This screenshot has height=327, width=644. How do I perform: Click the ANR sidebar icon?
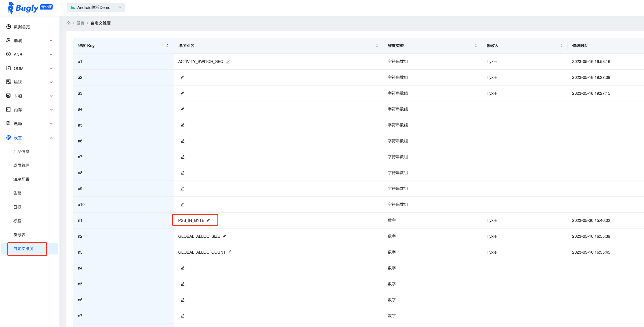click(x=8, y=54)
